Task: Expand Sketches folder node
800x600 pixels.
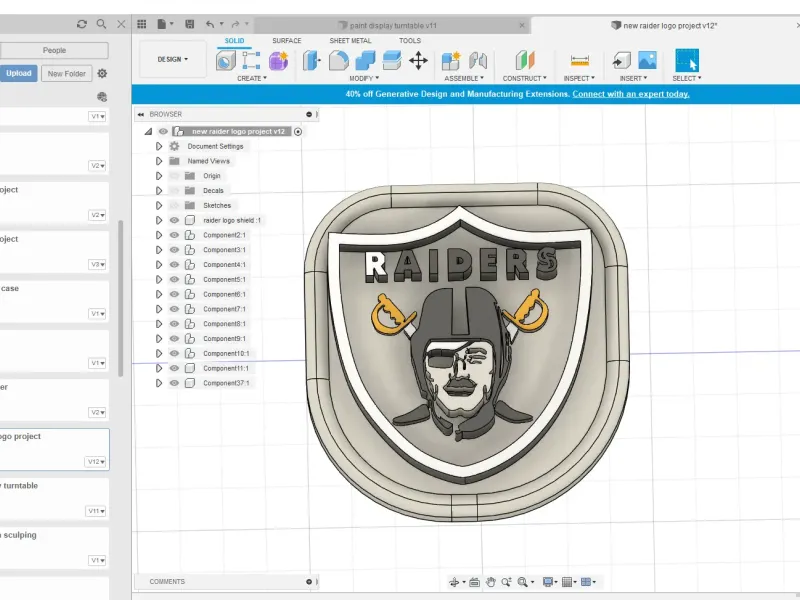Action: [x=159, y=206]
